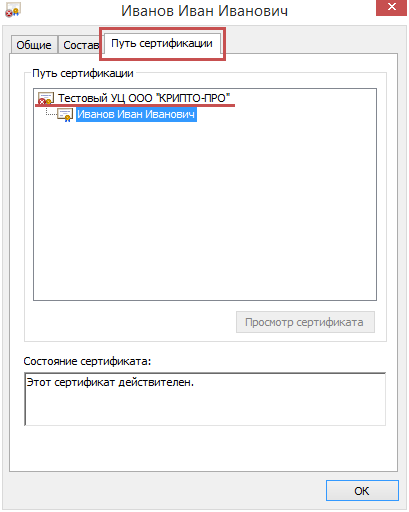Screen dimensions: 409x512
Task: Click the certificate icon next to Иванов Иван Иванович in tree
Action: 65,115
